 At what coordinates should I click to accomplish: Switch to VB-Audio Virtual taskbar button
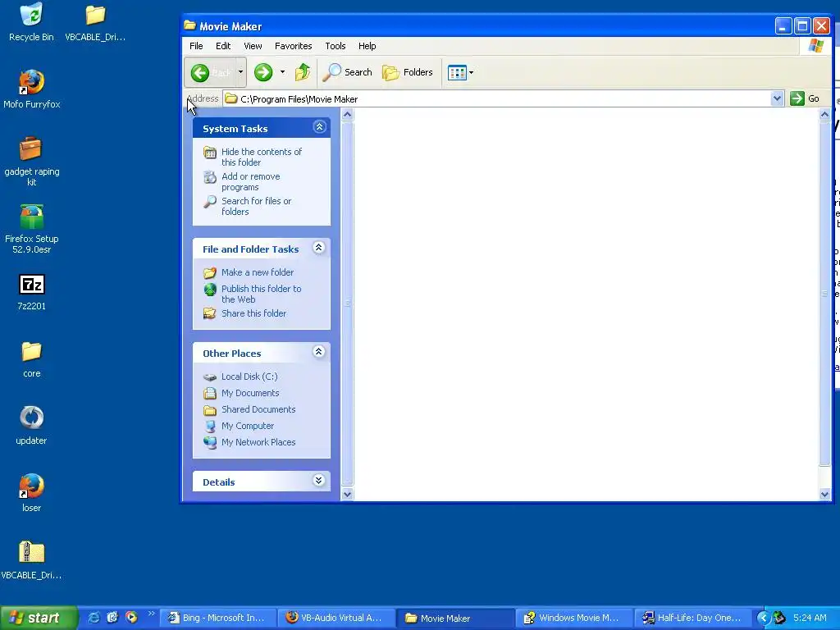[x=336, y=619]
